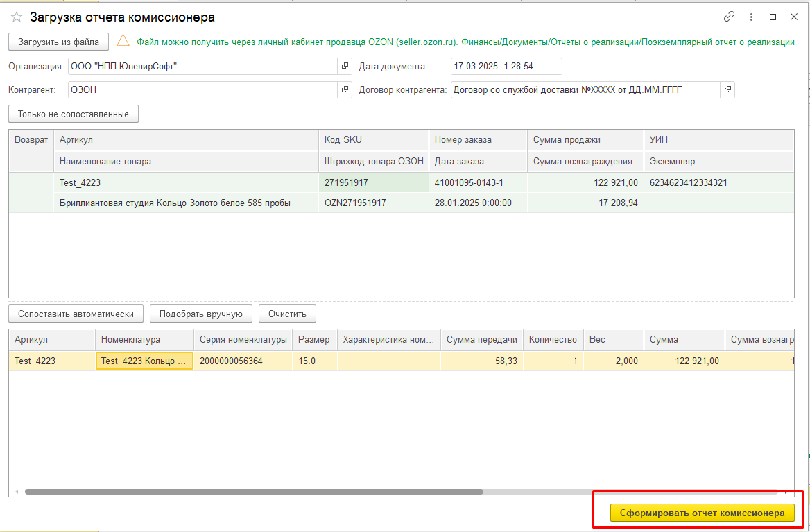The height and width of the screenshot is (532, 810).
Task: Select product name Бриллиантовая студия Кольцо cell
Action: click(x=186, y=203)
